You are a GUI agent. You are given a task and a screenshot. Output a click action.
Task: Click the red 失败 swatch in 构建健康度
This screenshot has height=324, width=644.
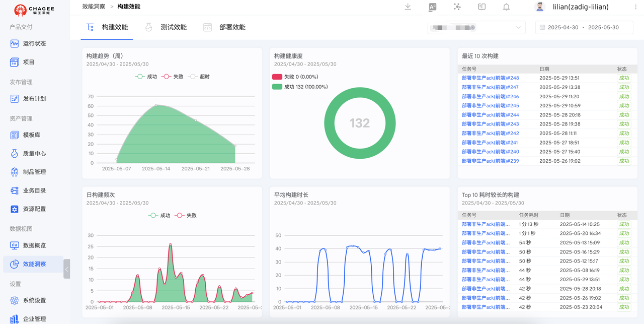click(x=277, y=77)
